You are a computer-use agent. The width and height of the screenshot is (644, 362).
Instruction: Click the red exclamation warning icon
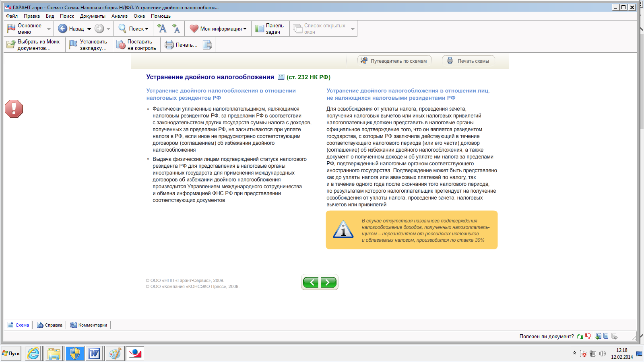click(14, 109)
